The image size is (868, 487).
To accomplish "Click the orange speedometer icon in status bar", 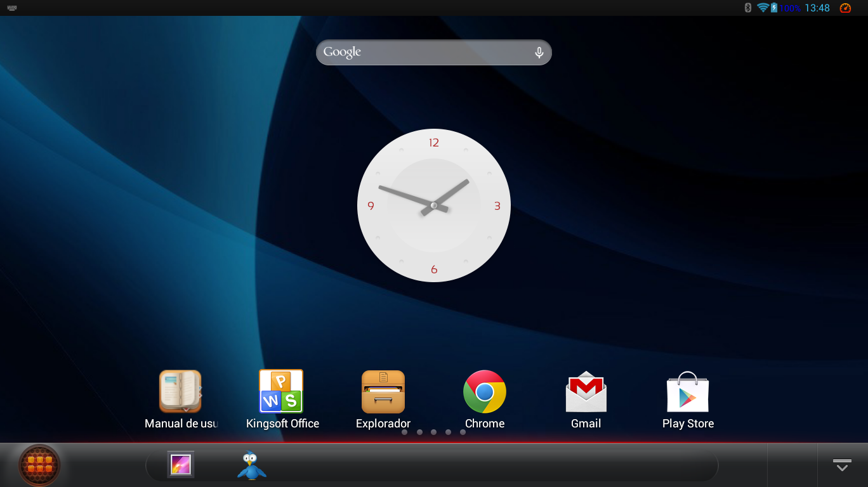I will click(x=845, y=8).
